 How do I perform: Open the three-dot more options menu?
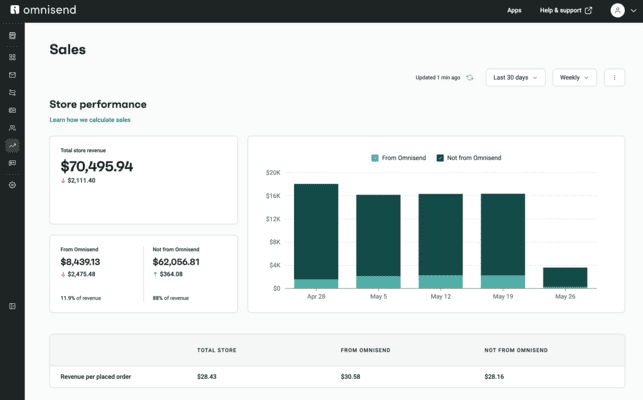614,77
